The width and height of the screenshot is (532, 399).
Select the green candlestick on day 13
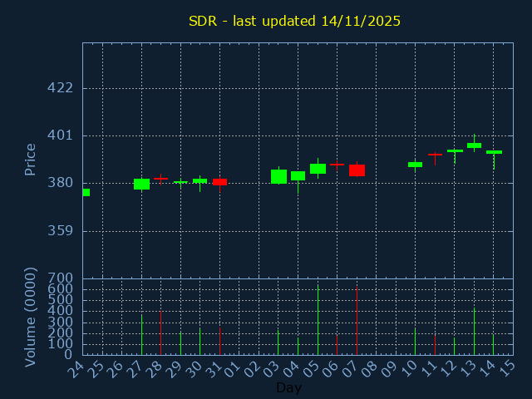(x=474, y=145)
